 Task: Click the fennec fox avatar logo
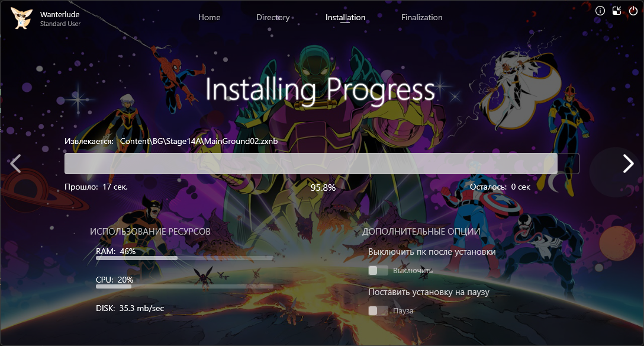pyautogui.click(x=22, y=18)
